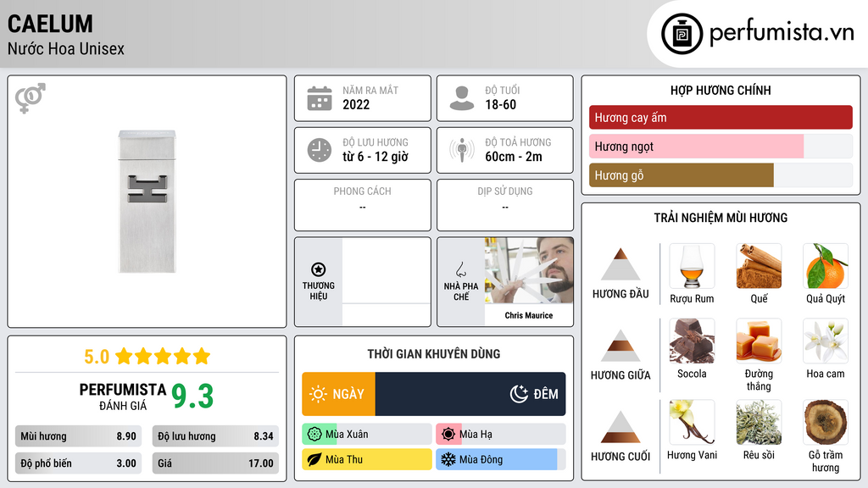Click the green 9.3 Perfumista score
This screenshot has width=868, height=488.
(192, 396)
